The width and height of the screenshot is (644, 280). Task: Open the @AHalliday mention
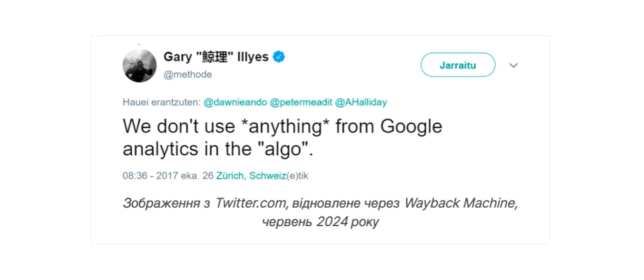[360, 102]
